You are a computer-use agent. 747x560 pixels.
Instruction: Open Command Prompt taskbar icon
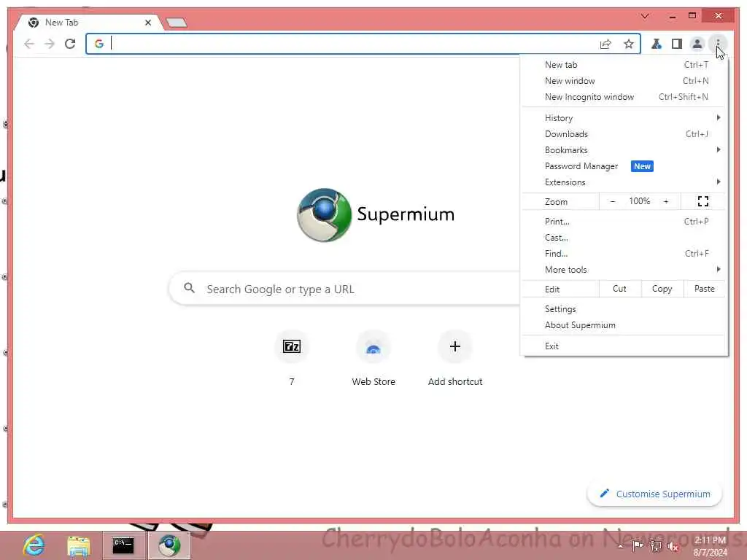coord(123,545)
